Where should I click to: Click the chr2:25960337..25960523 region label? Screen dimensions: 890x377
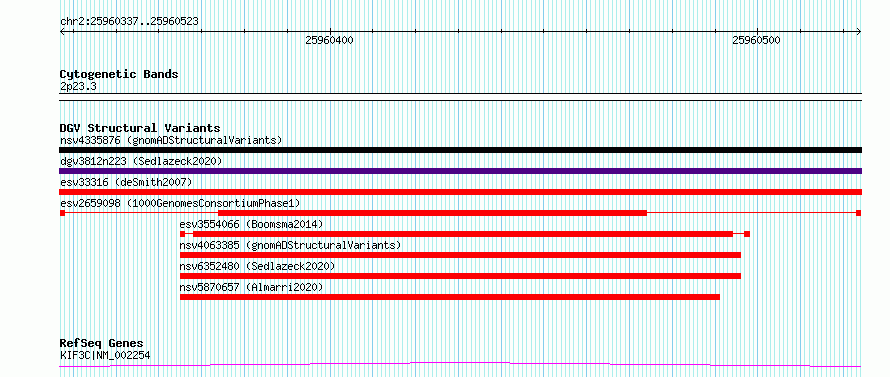tap(129, 22)
